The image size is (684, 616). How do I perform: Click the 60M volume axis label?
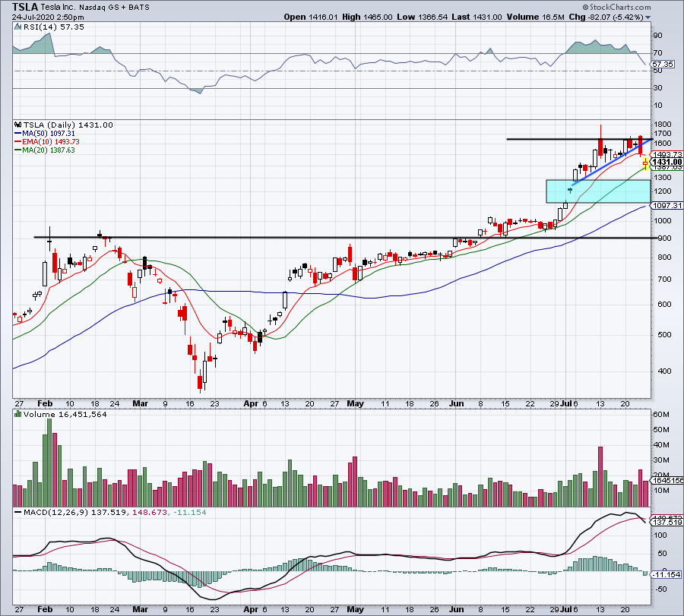coord(661,414)
